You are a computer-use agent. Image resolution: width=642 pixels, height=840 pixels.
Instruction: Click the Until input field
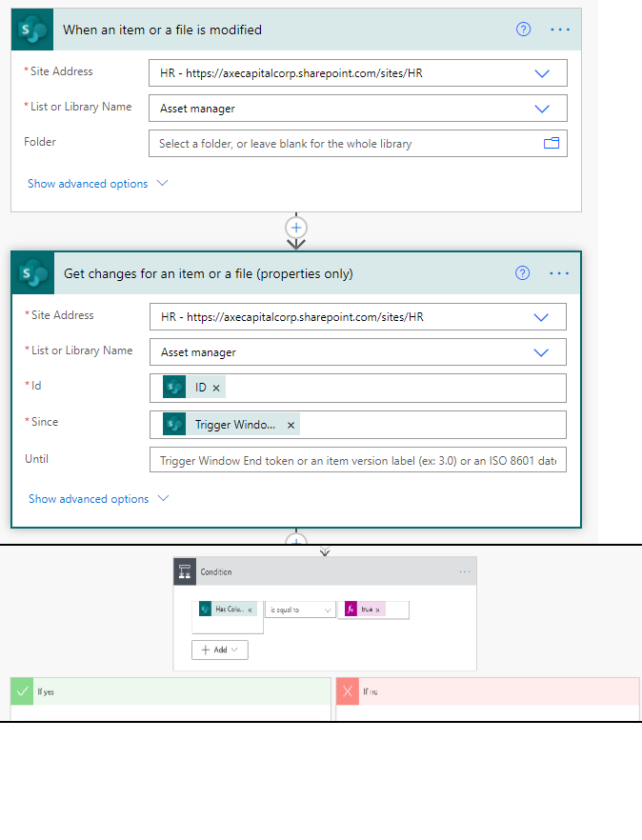pos(358,460)
